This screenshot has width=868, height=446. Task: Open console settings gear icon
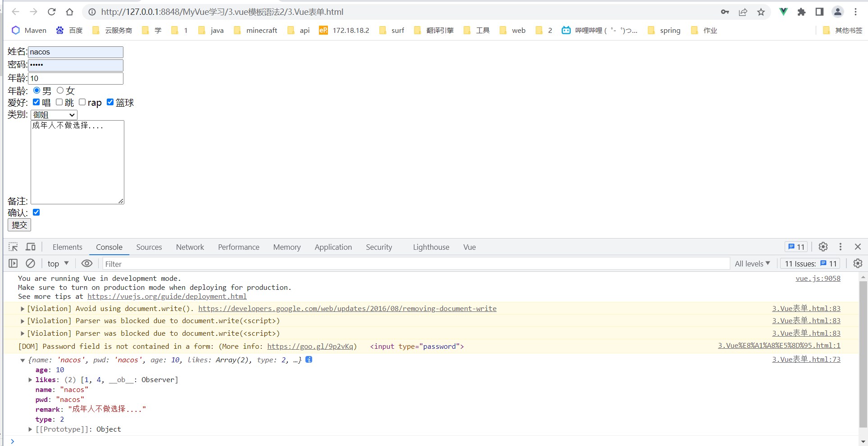858,263
